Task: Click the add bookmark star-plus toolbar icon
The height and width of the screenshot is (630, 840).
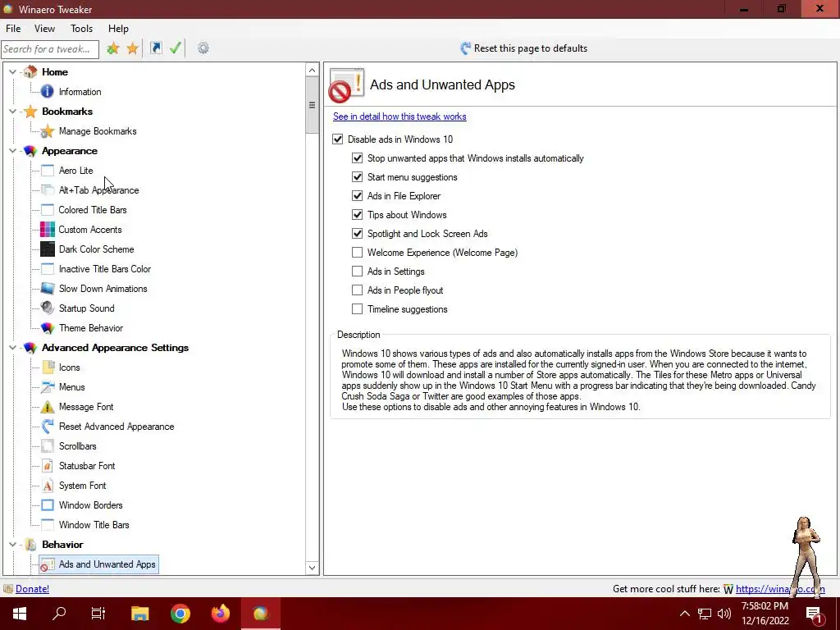Action: click(x=113, y=48)
